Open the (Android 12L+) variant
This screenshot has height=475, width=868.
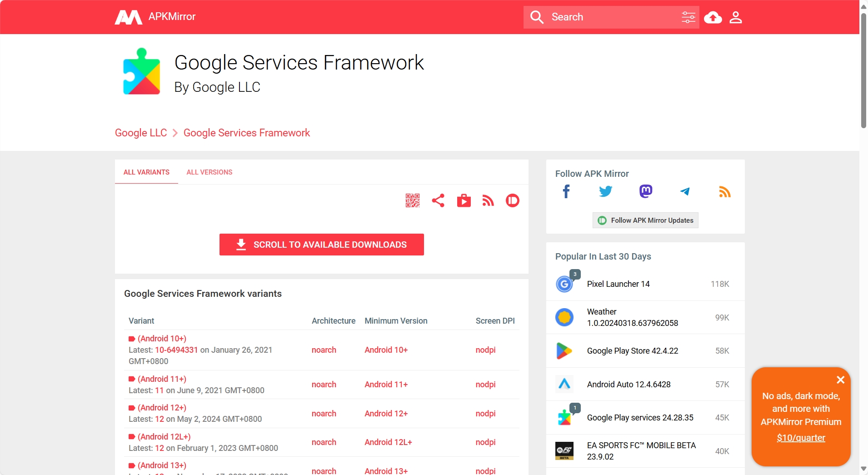click(x=164, y=437)
